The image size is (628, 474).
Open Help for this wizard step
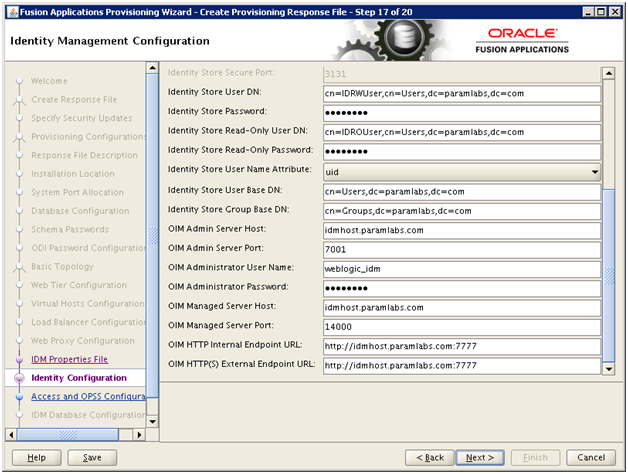36,457
